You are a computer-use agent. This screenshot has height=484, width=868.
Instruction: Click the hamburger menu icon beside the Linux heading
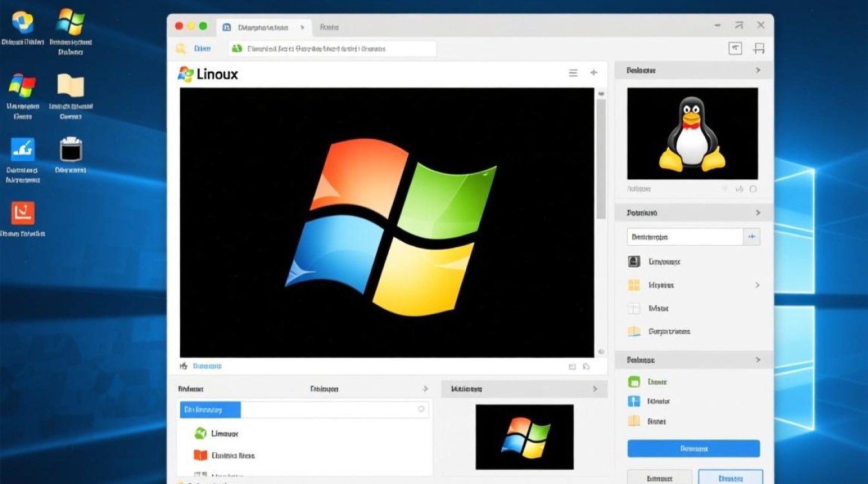click(x=573, y=73)
